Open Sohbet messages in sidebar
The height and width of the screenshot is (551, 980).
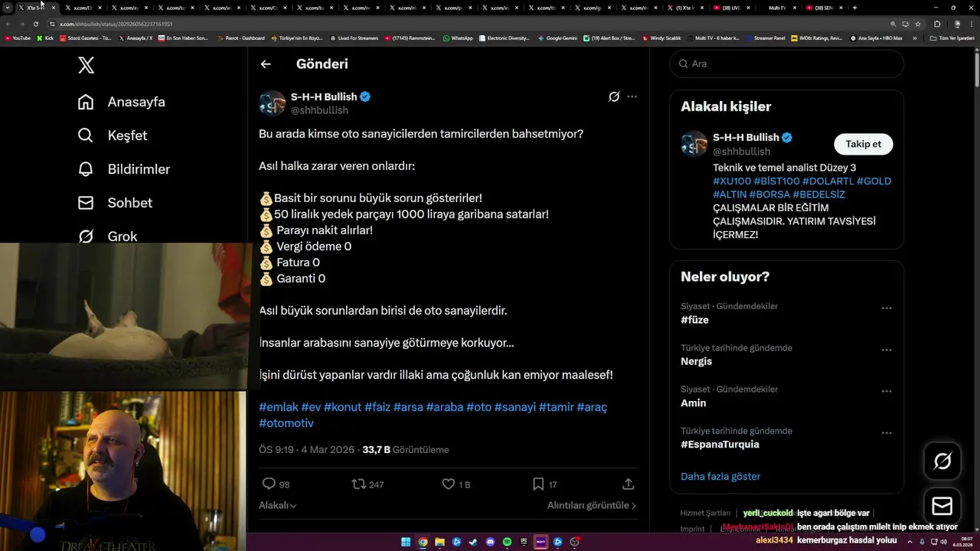pos(116,203)
